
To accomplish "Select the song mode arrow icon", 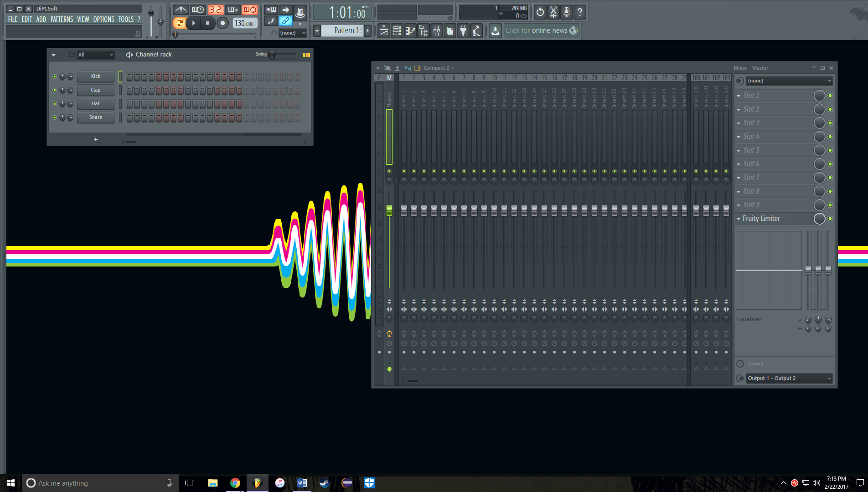I will click(x=286, y=9).
